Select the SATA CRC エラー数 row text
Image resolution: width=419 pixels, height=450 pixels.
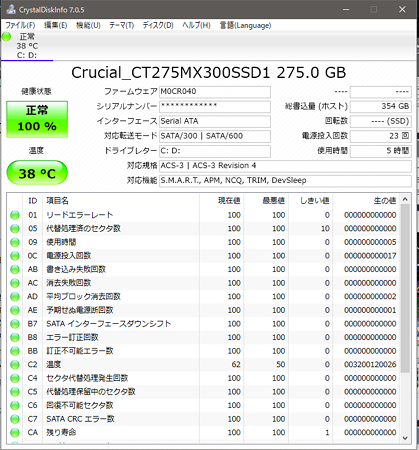click(80, 419)
